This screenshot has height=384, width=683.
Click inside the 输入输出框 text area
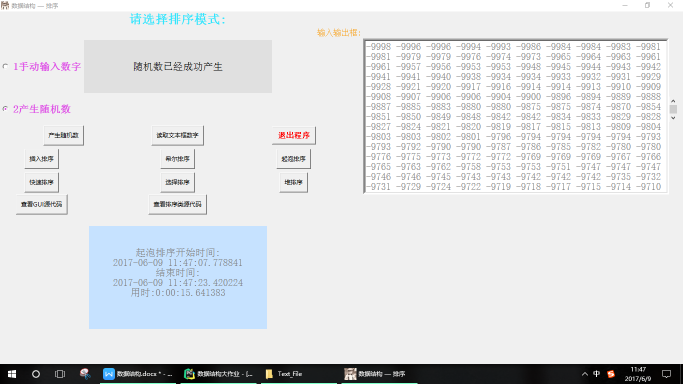coord(515,116)
